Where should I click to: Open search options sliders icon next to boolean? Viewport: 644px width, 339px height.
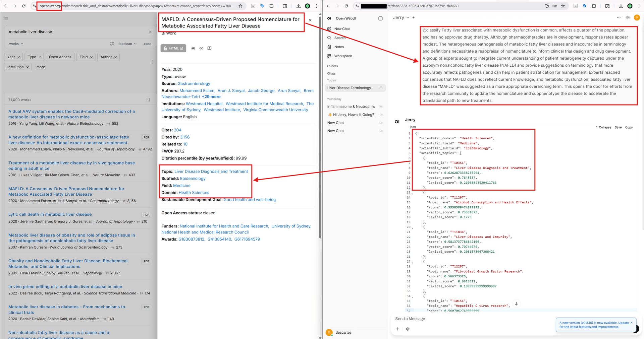(x=112, y=44)
